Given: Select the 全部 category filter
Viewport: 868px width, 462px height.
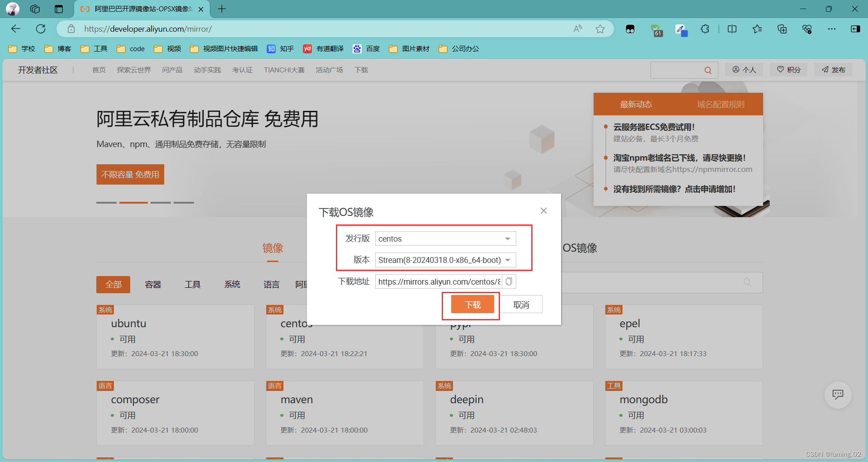Looking at the screenshot, I should tap(113, 285).
